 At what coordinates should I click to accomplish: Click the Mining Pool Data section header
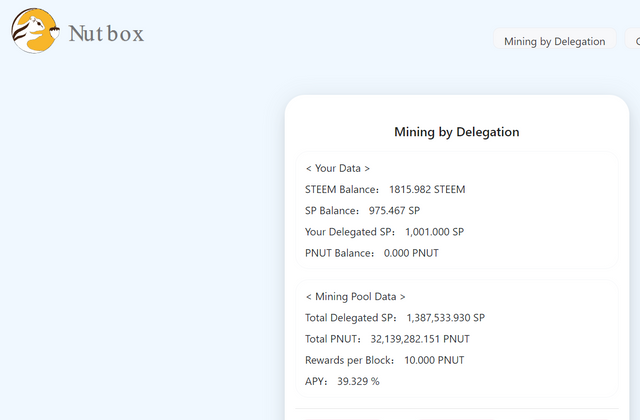point(356,296)
